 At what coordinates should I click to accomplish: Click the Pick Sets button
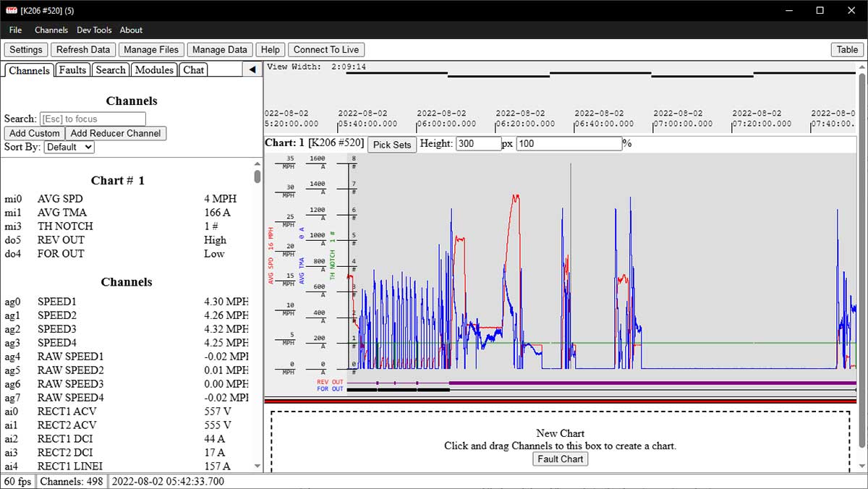point(392,144)
